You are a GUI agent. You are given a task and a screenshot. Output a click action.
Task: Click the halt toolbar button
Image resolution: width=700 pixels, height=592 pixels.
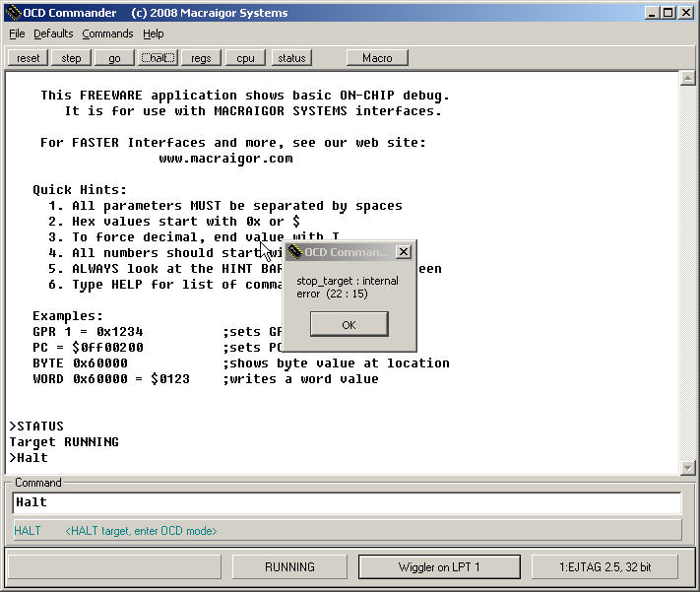coord(159,58)
